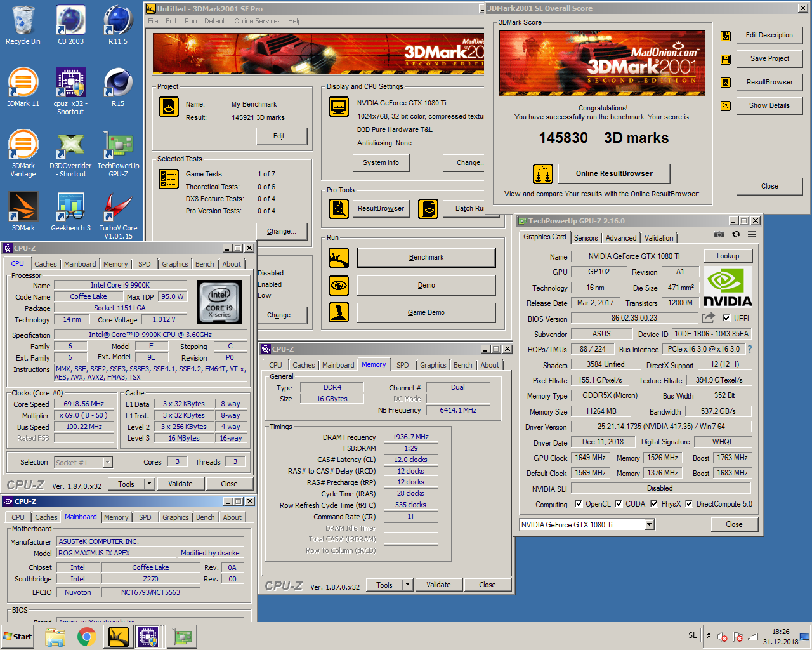Open the Socket #1 selection dropdown
The height and width of the screenshot is (650, 812).
pos(107,463)
